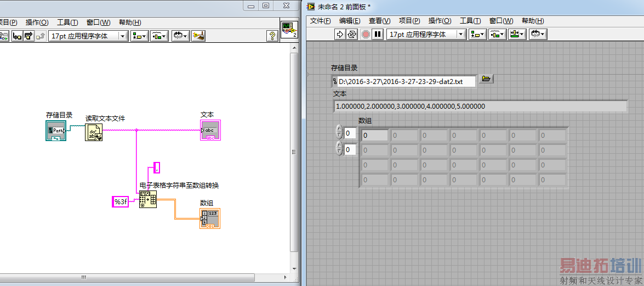The width and height of the screenshot is (644, 286).
Task: Select 读取文本文件 function node
Action: [x=94, y=132]
